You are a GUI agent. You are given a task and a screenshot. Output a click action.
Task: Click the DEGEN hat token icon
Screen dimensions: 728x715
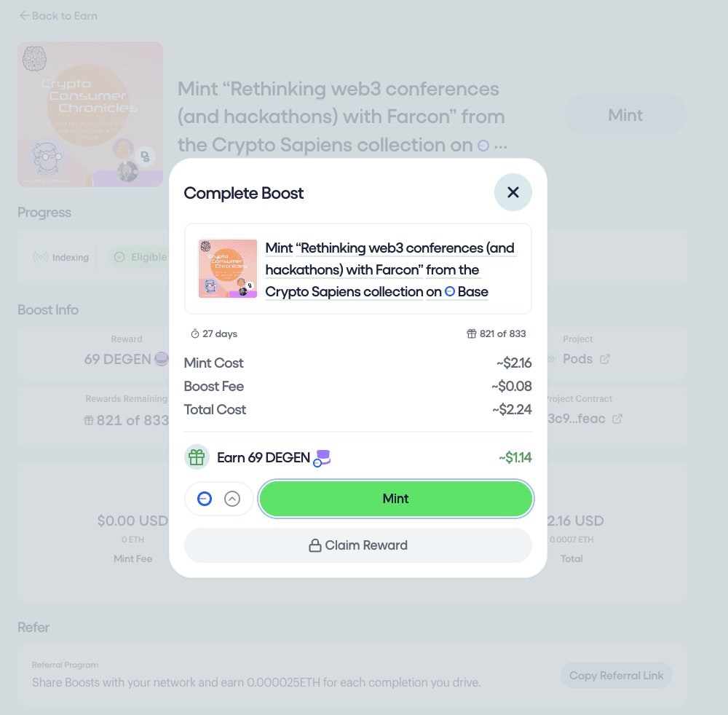pyautogui.click(x=322, y=458)
